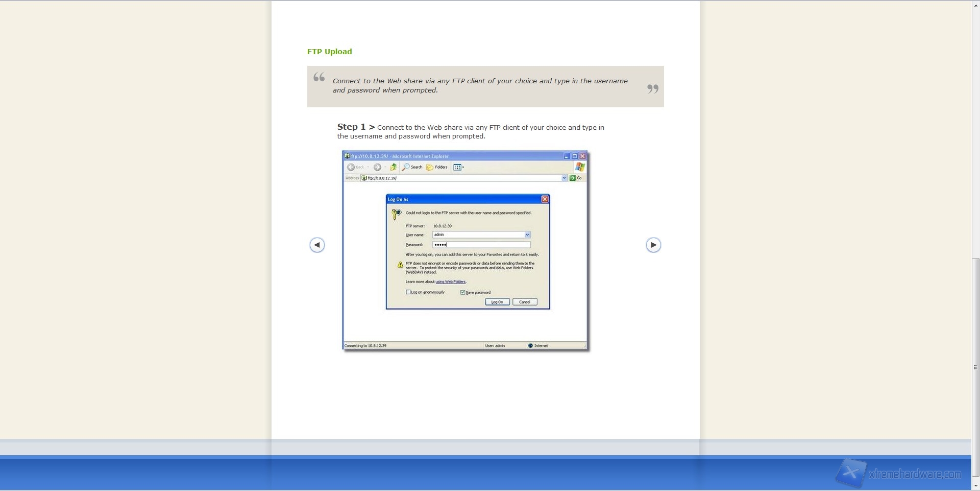Expand the User name dropdown
980x491 pixels.
click(x=527, y=235)
